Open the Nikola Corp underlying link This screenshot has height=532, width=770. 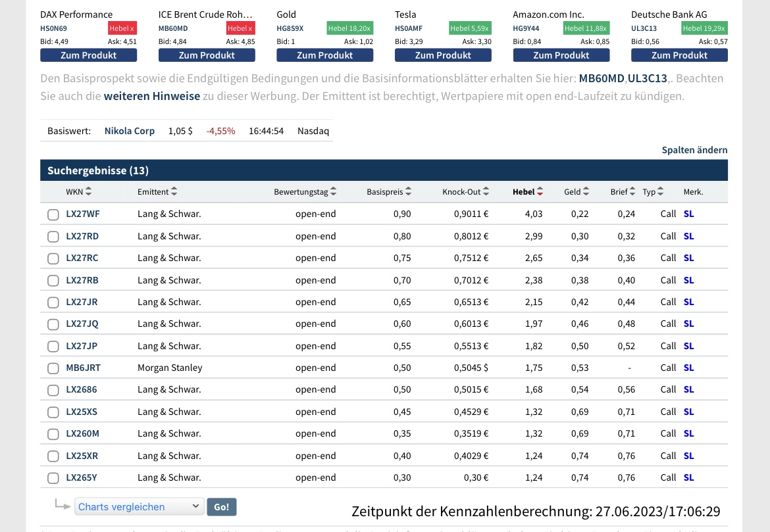click(129, 131)
